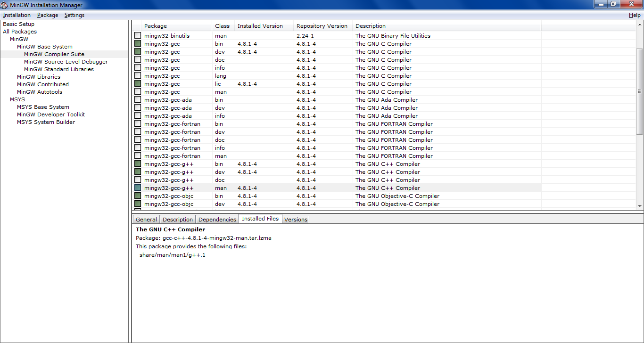
Task: Switch to the General tab
Action: [x=146, y=220]
